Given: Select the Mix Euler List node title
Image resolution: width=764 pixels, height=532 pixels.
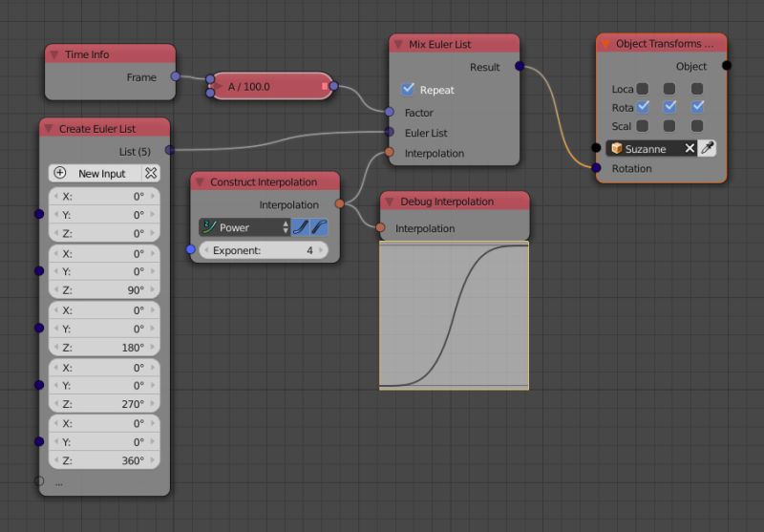Looking at the screenshot, I should point(439,44).
